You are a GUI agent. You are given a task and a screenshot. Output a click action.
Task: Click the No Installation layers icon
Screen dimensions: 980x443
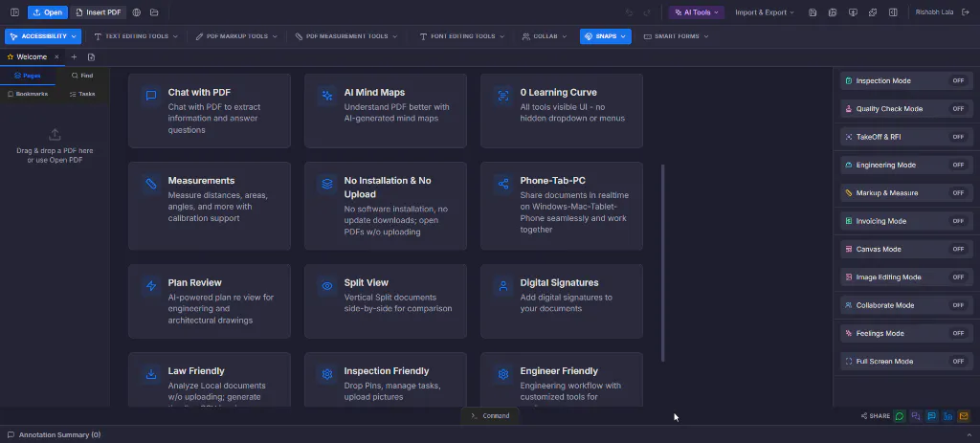327,184
